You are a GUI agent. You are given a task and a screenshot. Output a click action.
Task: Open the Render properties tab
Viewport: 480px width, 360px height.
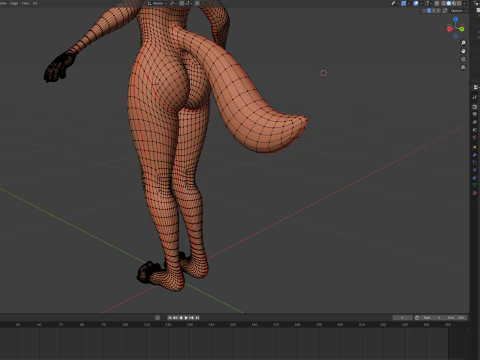click(x=475, y=107)
